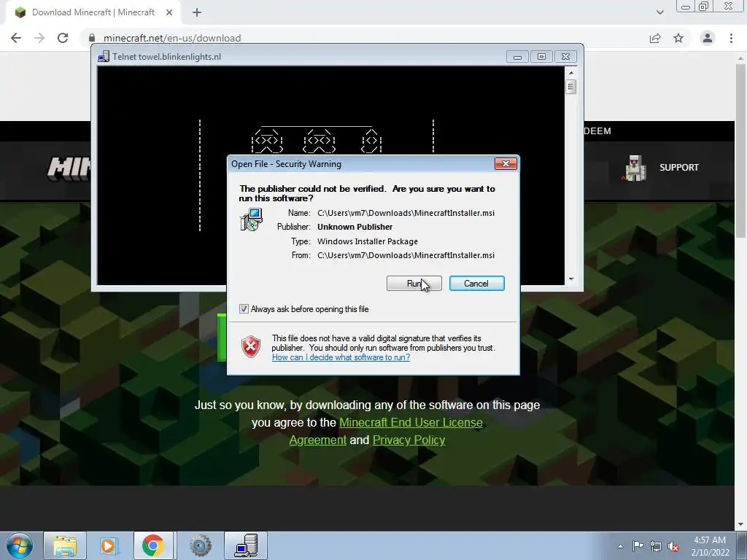Image resolution: width=747 pixels, height=560 pixels.
Task: Cancel the Security Warning dialog
Action: click(476, 284)
